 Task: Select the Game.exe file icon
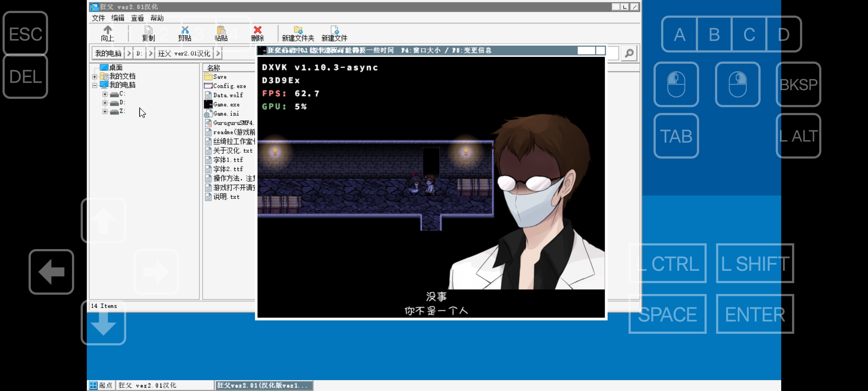tap(208, 104)
